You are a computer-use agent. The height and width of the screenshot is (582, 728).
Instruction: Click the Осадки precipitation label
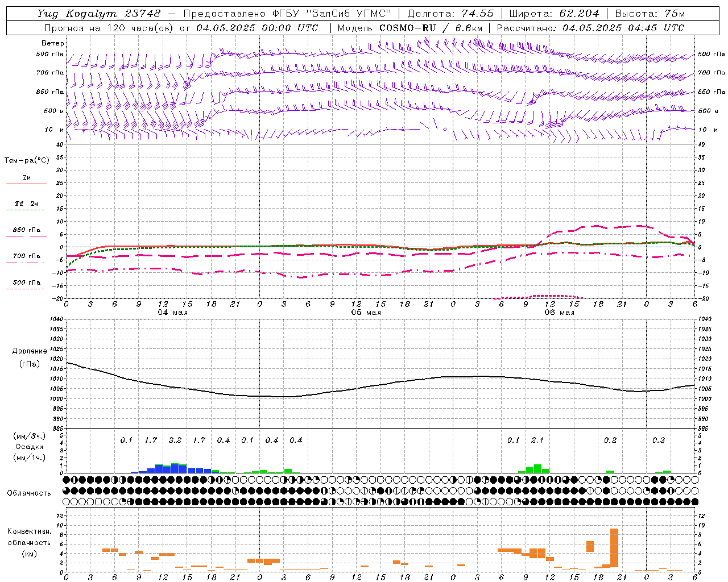(30, 447)
